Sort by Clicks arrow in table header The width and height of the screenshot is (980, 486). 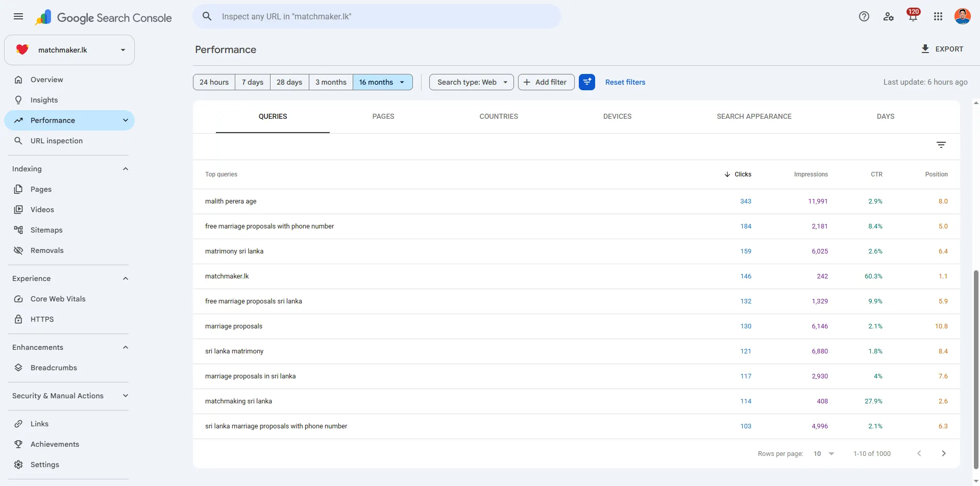[727, 174]
